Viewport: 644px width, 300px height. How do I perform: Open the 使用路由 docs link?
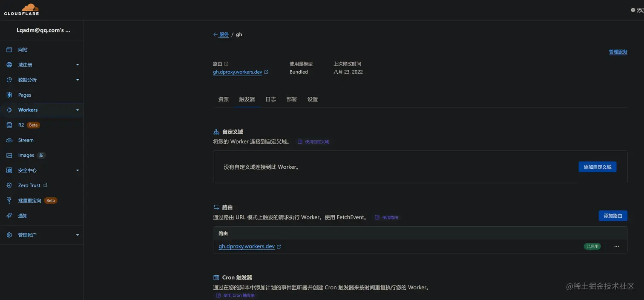[x=390, y=217]
